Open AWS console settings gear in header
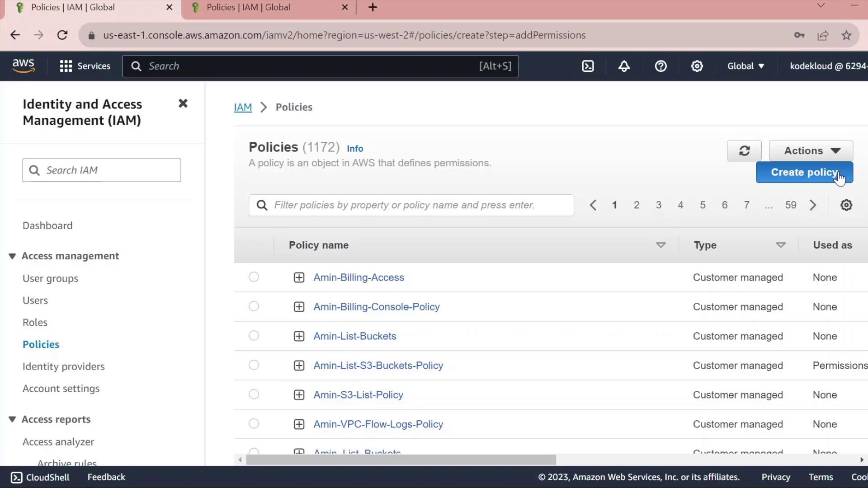This screenshot has width=868, height=488. pos(697,66)
